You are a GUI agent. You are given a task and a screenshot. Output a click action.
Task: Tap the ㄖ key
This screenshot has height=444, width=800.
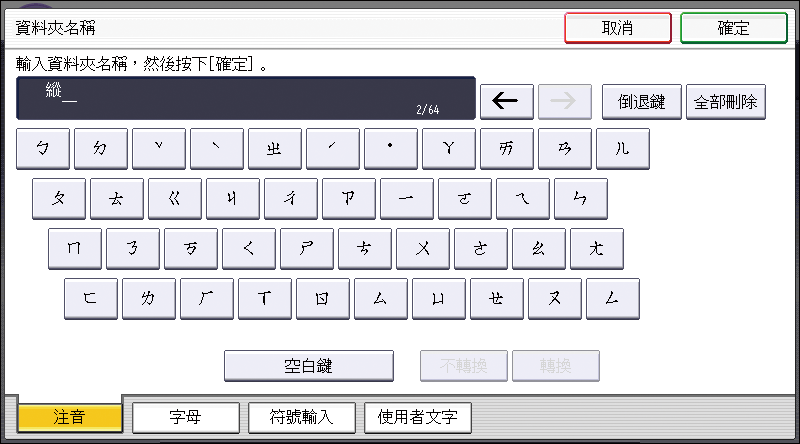click(x=323, y=299)
